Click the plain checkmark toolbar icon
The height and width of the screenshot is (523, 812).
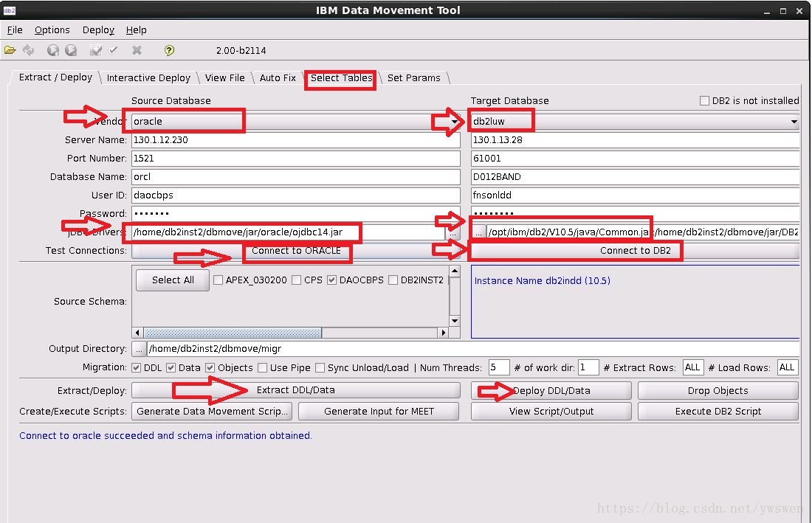(x=114, y=50)
